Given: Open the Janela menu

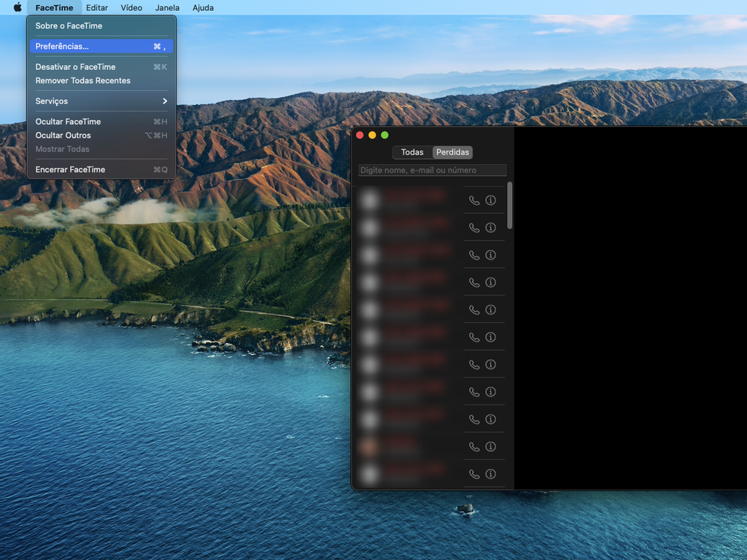Looking at the screenshot, I should (167, 7).
